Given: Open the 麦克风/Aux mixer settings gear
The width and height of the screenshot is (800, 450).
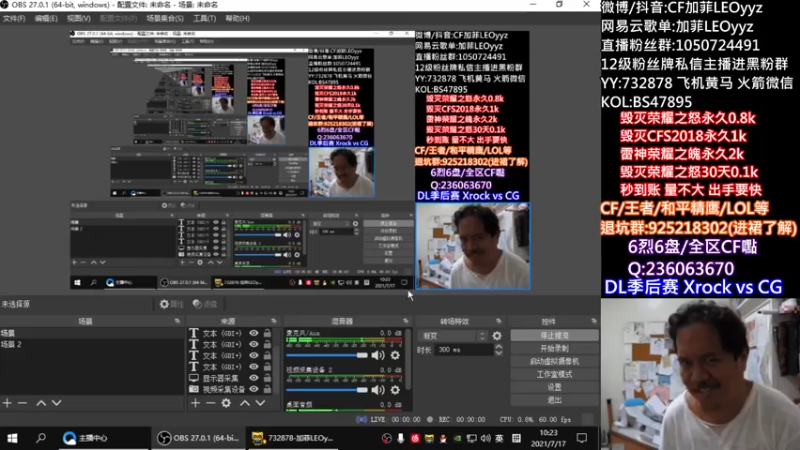Looking at the screenshot, I should pyautogui.click(x=395, y=355).
